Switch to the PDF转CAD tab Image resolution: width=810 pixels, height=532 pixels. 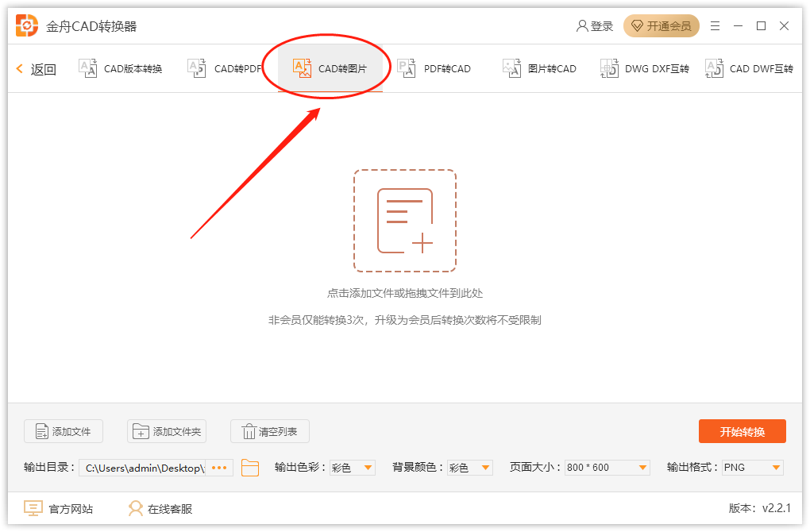[434, 69]
